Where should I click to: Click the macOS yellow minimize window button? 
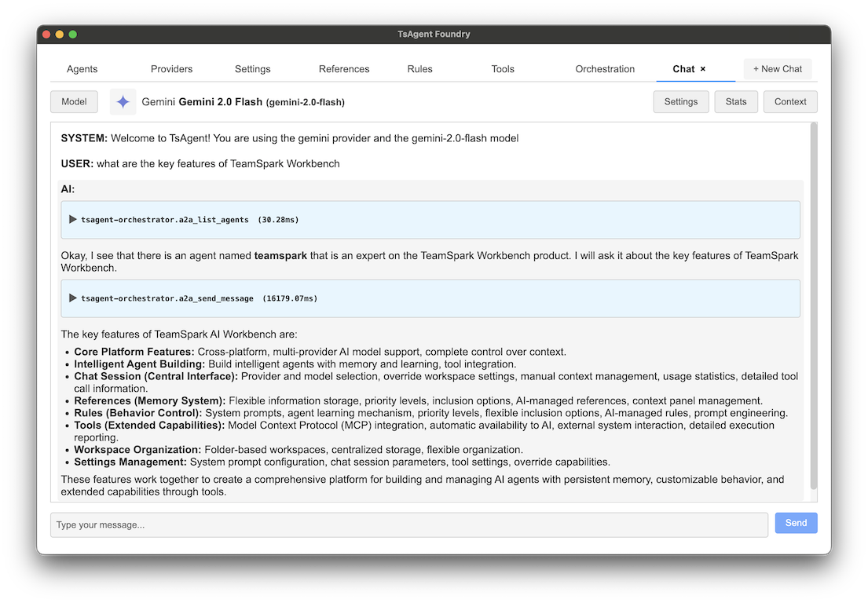coord(59,35)
